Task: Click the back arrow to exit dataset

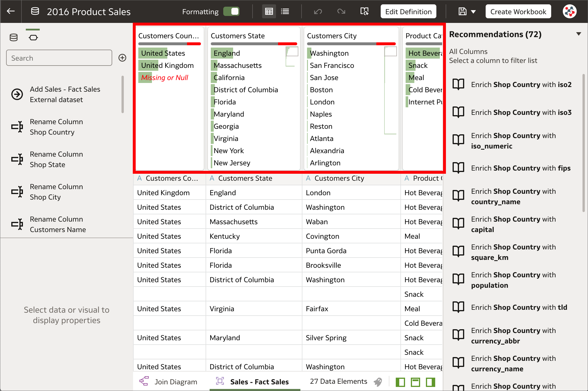Action: coord(11,11)
